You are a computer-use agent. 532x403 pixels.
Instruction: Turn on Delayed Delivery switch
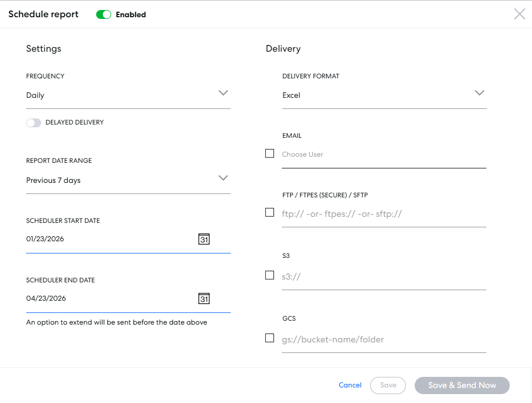34,123
